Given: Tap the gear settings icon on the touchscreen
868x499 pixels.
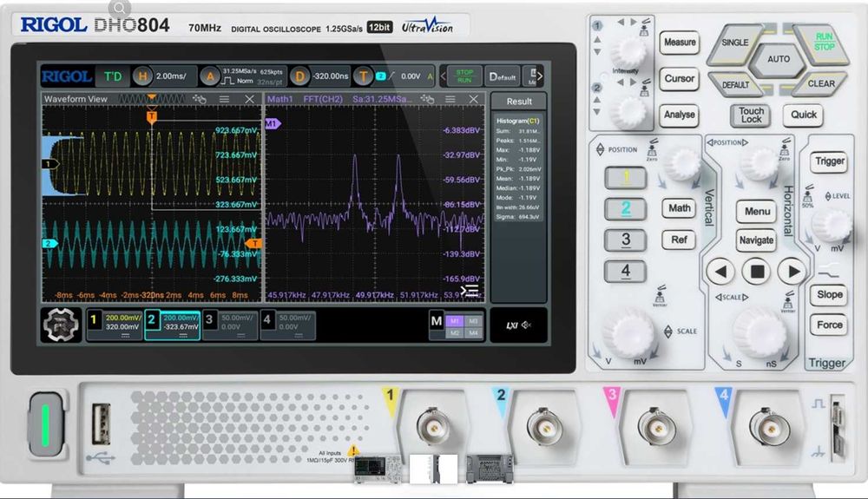Looking at the screenshot, I should [x=61, y=325].
